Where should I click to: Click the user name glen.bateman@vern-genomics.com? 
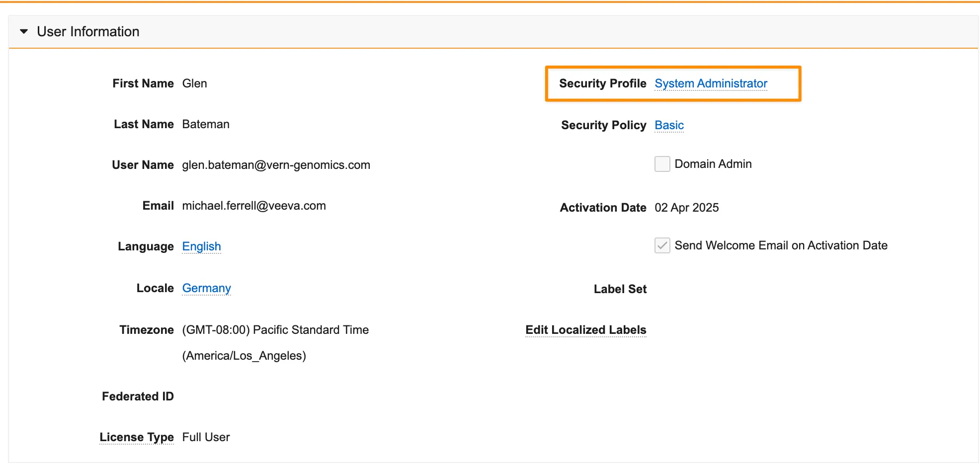click(x=276, y=165)
